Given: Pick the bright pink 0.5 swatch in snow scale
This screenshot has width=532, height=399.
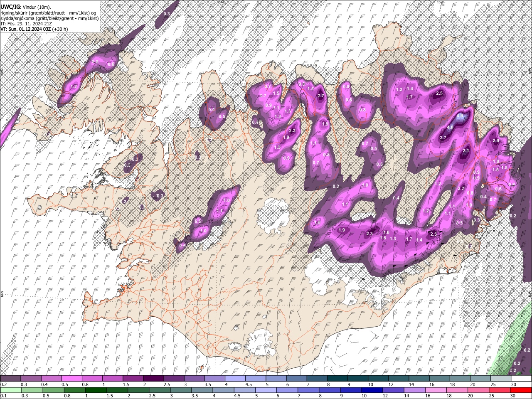Looking at the screenshot, I should pyautogui.click(x=71, y=379).
